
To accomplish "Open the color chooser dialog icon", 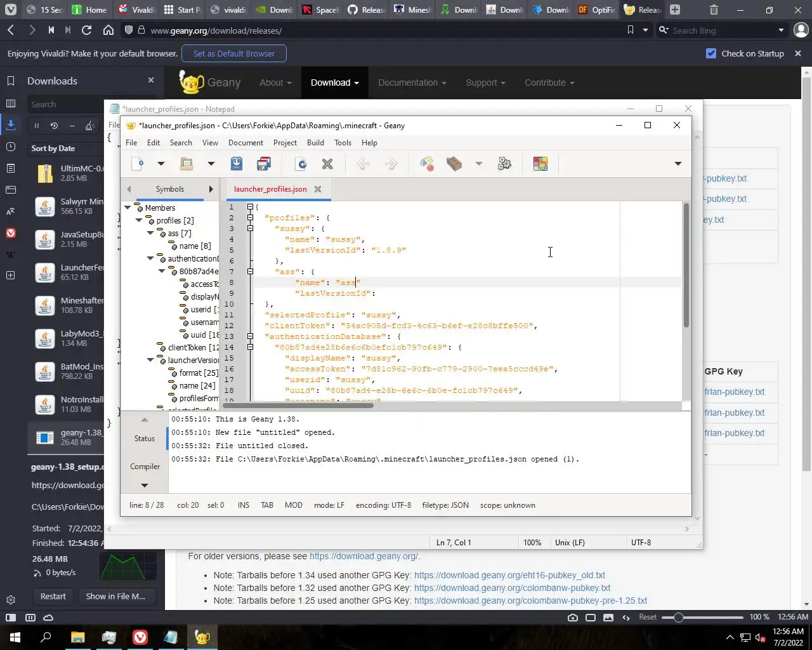I will [x=540, y=164].
